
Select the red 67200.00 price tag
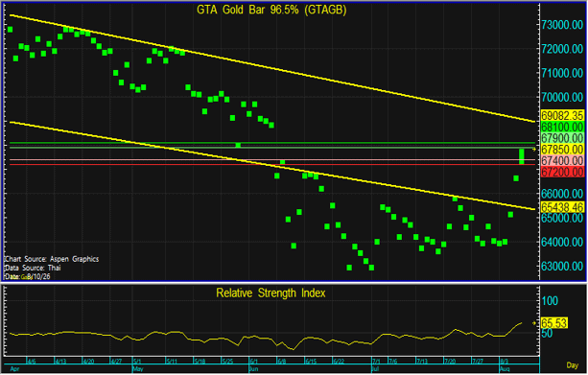[562, 172]
